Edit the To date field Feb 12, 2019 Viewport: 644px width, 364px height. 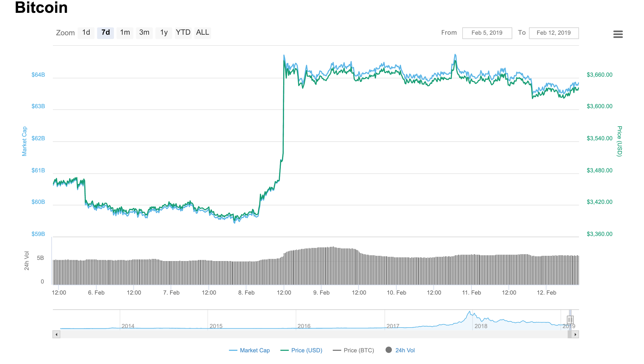(554, 33)
